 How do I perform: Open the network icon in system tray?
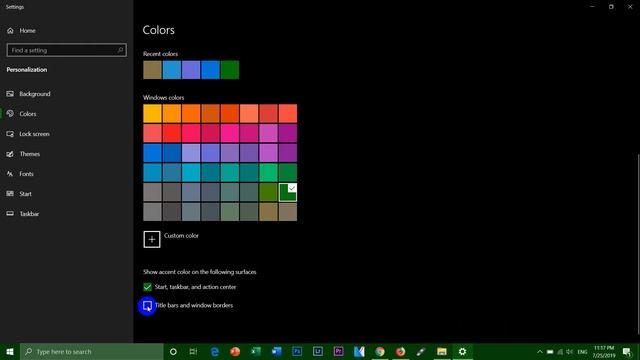(560, 351)
